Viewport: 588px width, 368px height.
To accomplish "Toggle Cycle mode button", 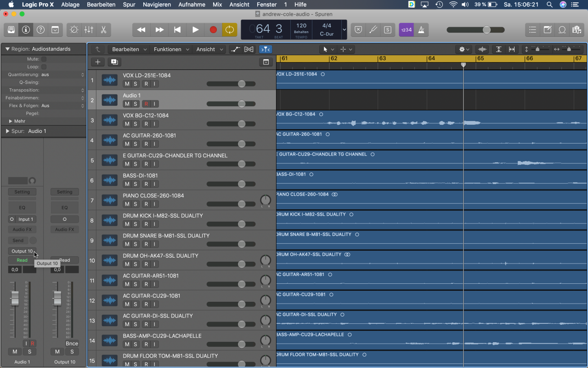I will click(229, 29).
